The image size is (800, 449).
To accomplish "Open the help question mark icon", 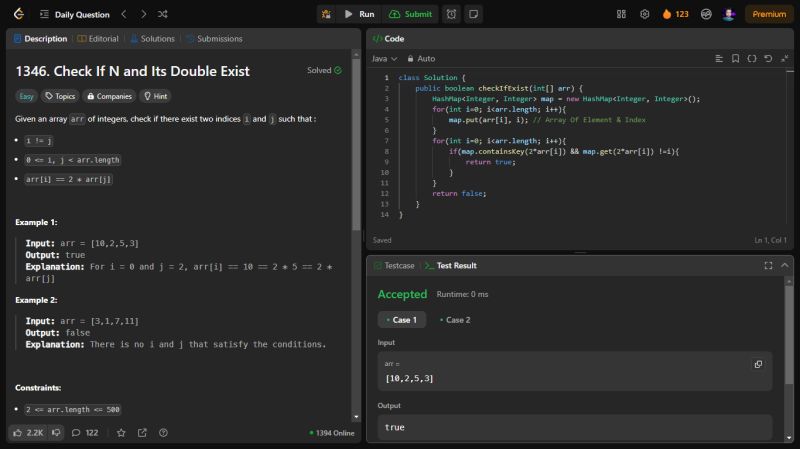I will click(x=163, y=433).
